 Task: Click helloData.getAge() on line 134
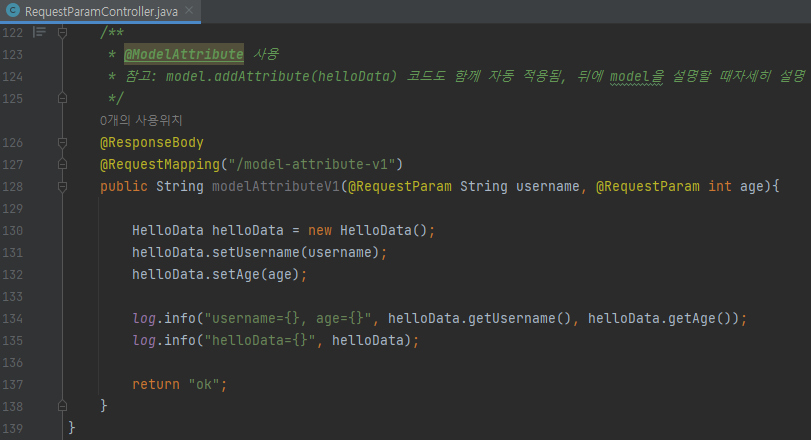659,318
